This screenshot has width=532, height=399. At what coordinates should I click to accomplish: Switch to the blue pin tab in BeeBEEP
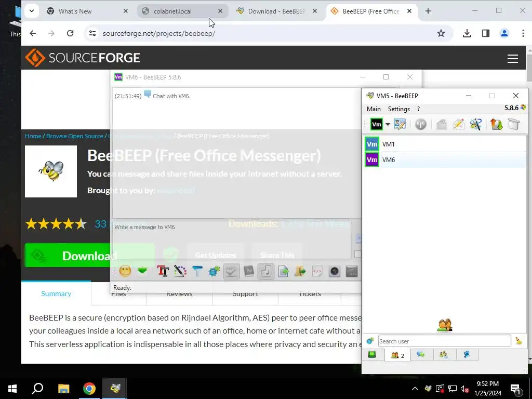coord(467,355)
